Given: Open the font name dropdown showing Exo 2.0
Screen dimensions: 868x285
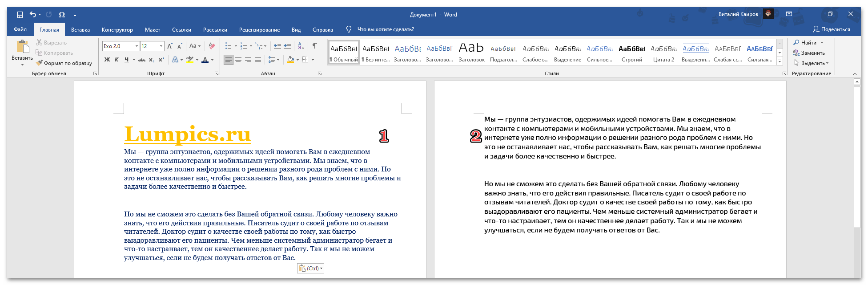Looking at the screenshot, I should click(x=136, y=46).
